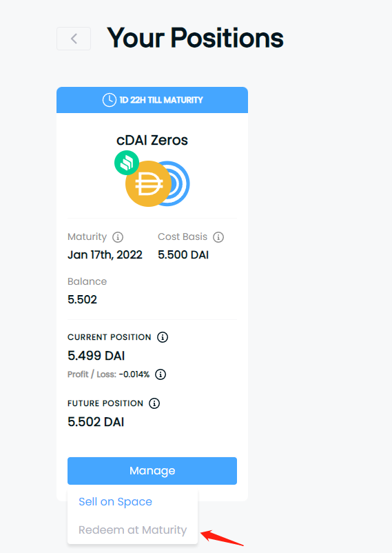Viewport: 392px width, 553px height.
Task: Open the Cost Basis info icon
Action: pos(218,237)
